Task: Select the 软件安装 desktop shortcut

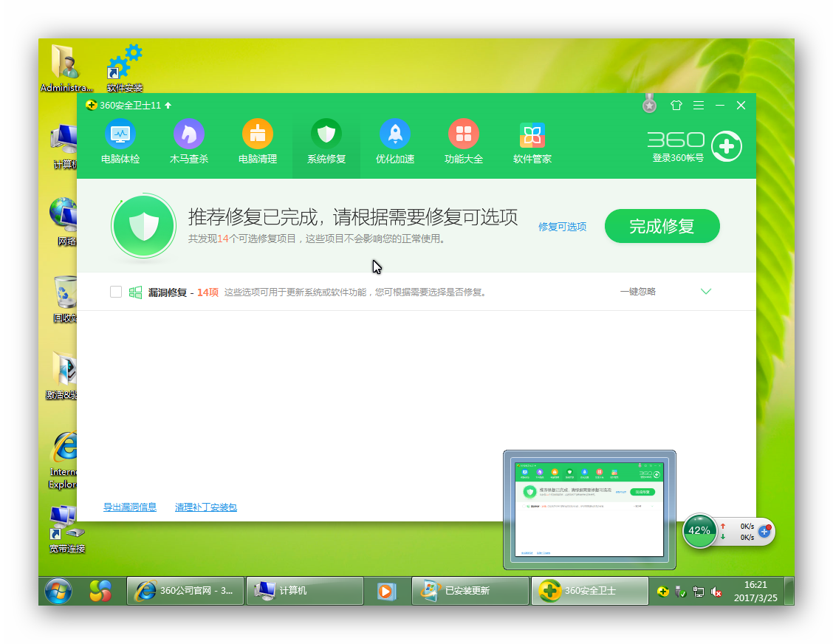Action: pyautogui.click(x=125, y=68)
